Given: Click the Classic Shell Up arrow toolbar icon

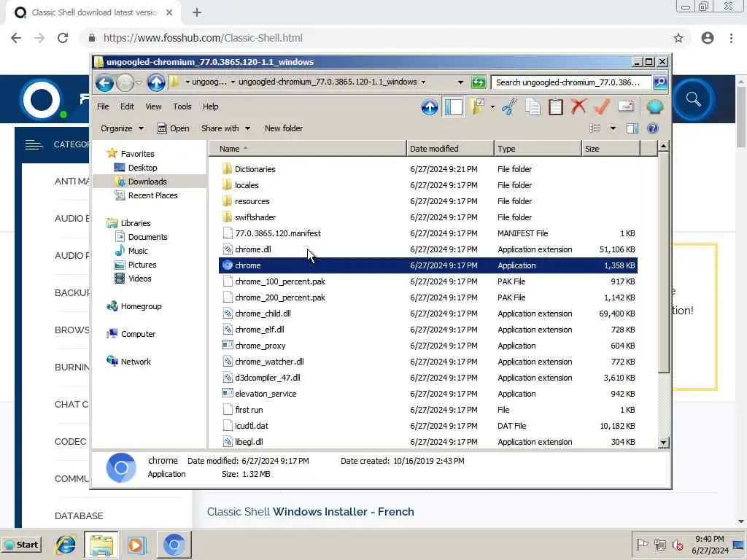Looking at the screenshot, I should [429, 107].
